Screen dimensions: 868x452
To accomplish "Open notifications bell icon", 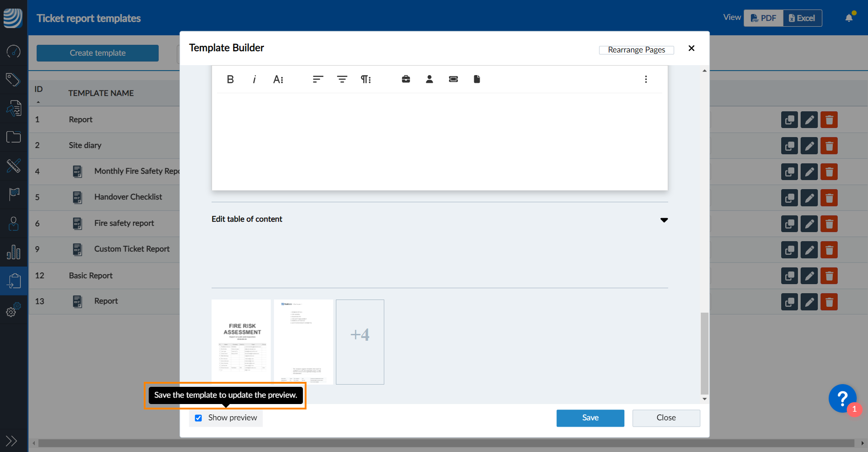I will tap(849, 18).
